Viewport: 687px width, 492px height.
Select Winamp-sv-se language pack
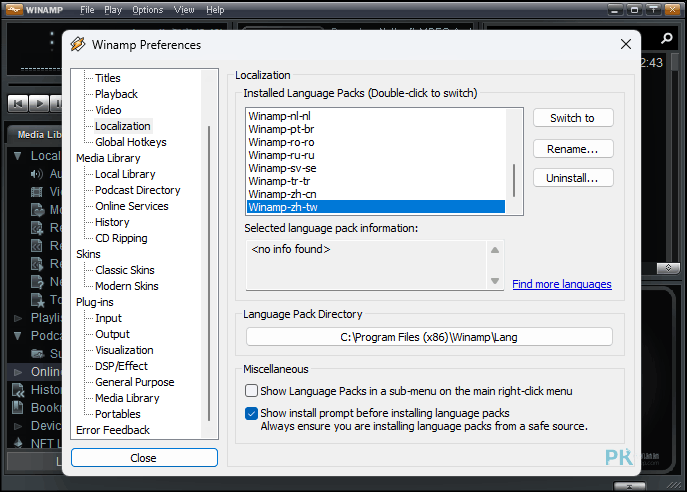coord(375,168)
